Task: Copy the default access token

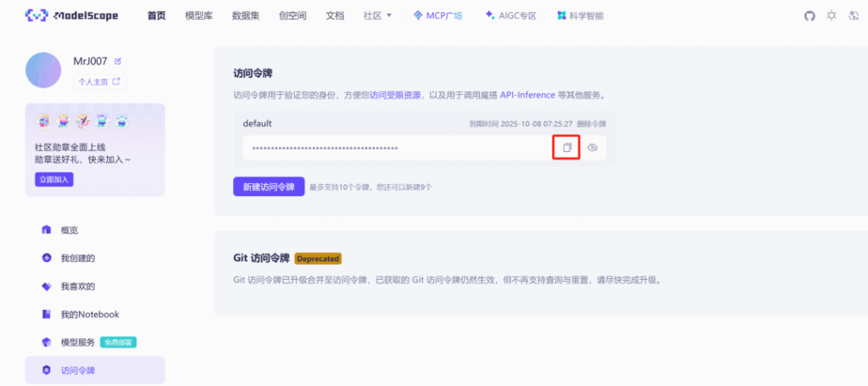Action: 567,148
